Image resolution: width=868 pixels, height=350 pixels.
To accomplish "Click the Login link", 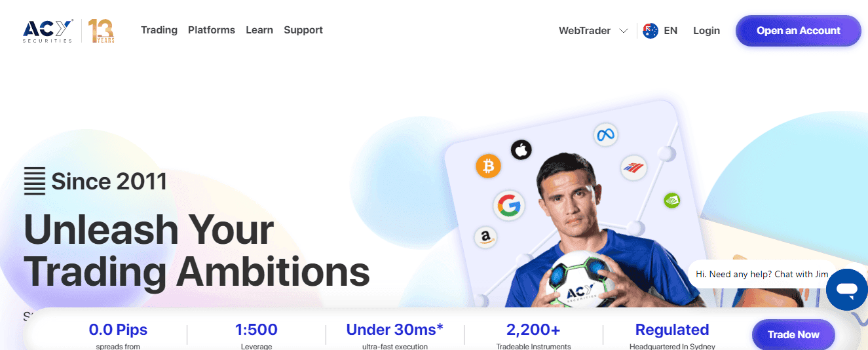I will pos(706,31).
